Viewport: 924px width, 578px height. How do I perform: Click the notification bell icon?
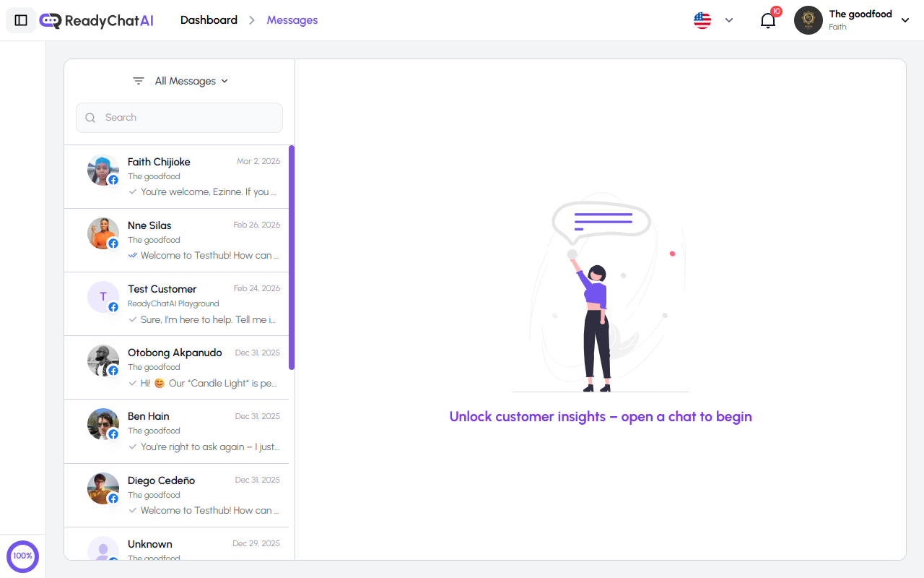click(767, 20)
